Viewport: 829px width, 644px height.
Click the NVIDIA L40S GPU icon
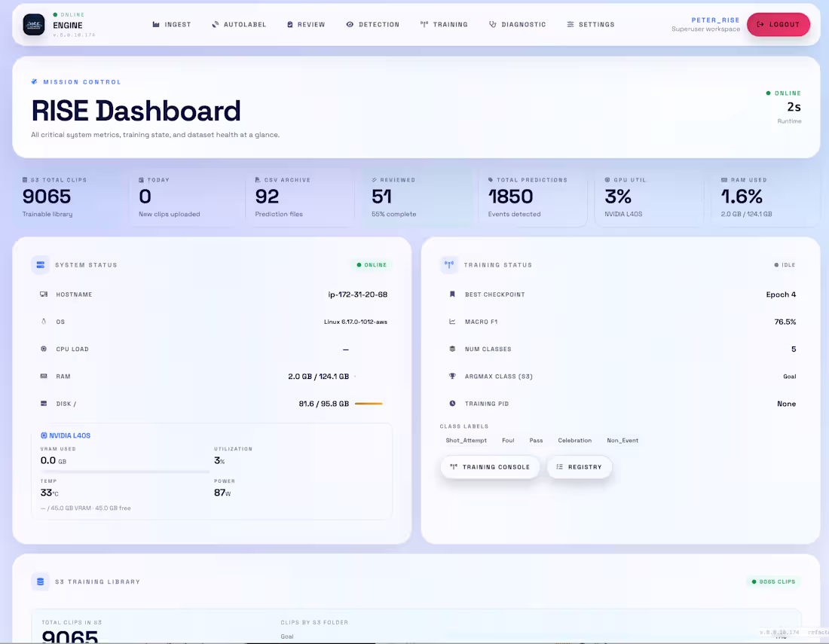[x=44, y=436]
